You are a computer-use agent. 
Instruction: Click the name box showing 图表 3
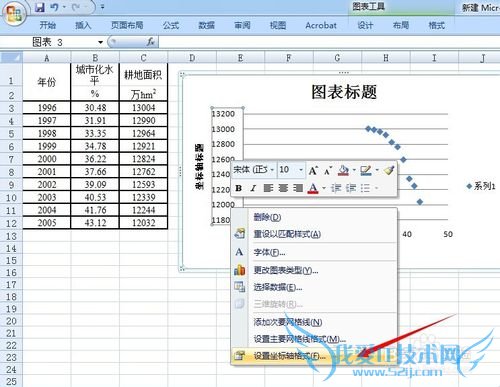click(63, 42)
